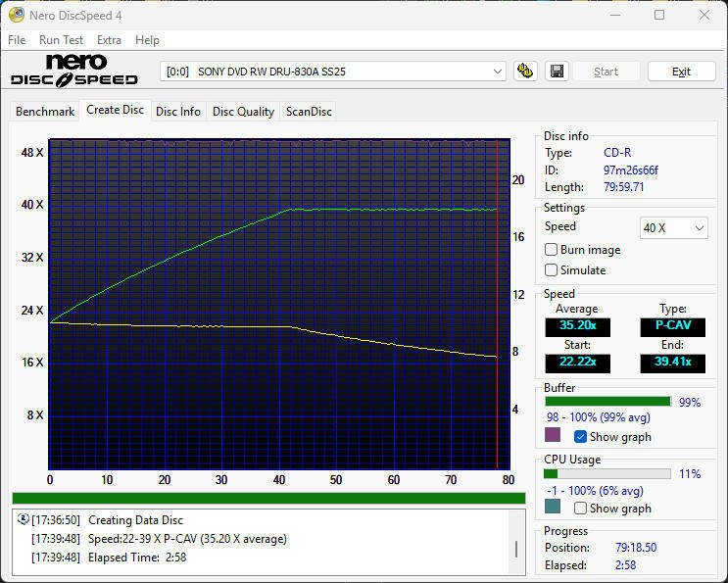Click the Nero DiscSpeed title bar app icon
This screenshot has width=728, height=583.
click(x=15, y=15)
